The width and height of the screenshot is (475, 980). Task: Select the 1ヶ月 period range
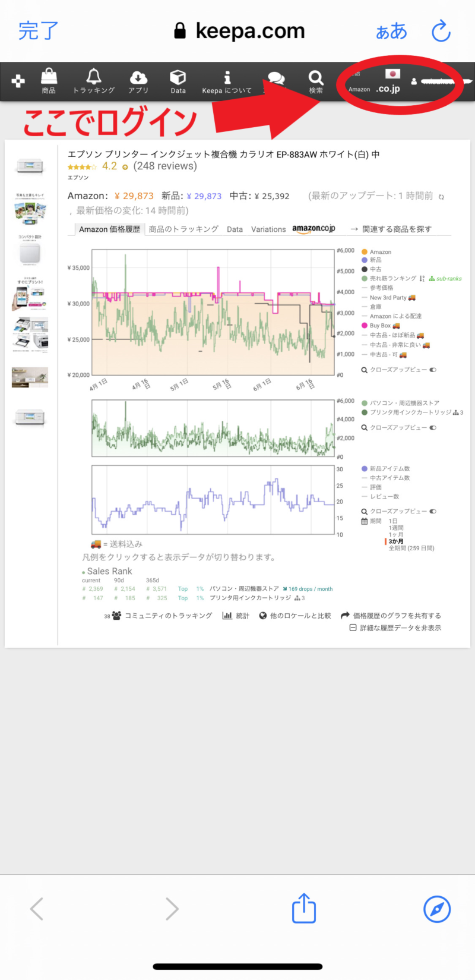[x=396, y=534]
